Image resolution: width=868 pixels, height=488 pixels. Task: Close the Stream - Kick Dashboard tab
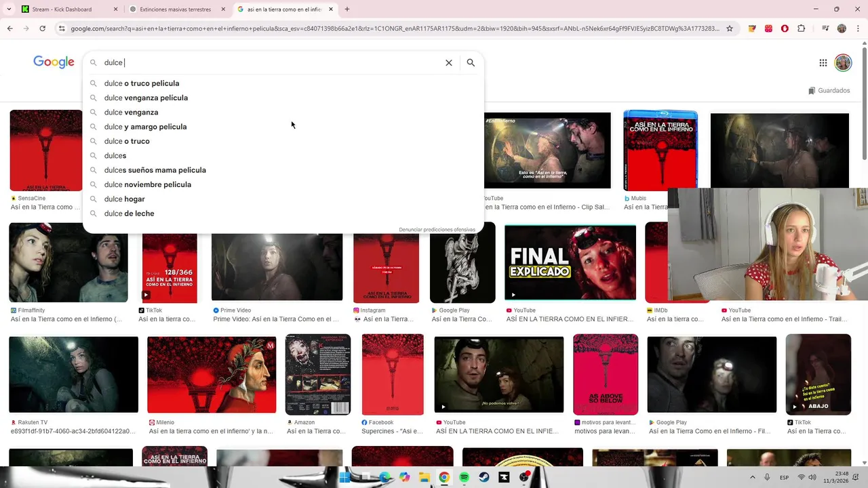click(x=115, y=9)
